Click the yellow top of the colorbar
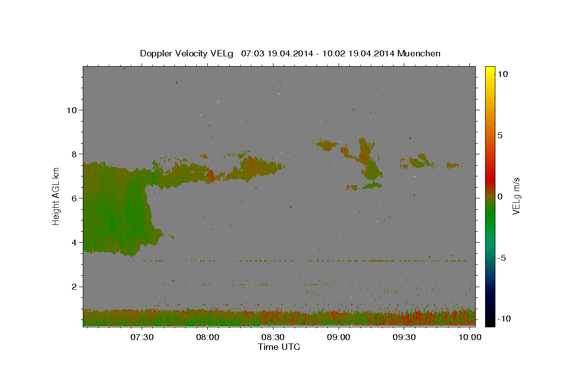Image resolution: width=588 pixels, height=392 pixels. click(x=490, y=69)
